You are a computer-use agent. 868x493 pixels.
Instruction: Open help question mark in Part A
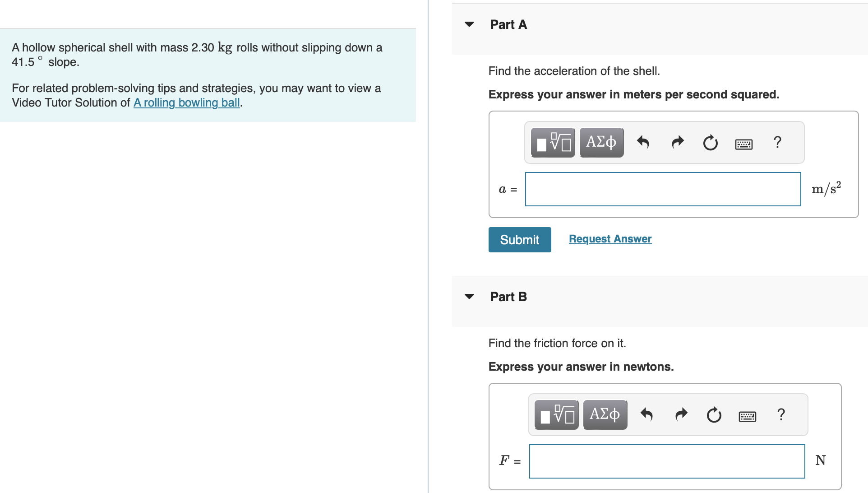coord(777,142)
